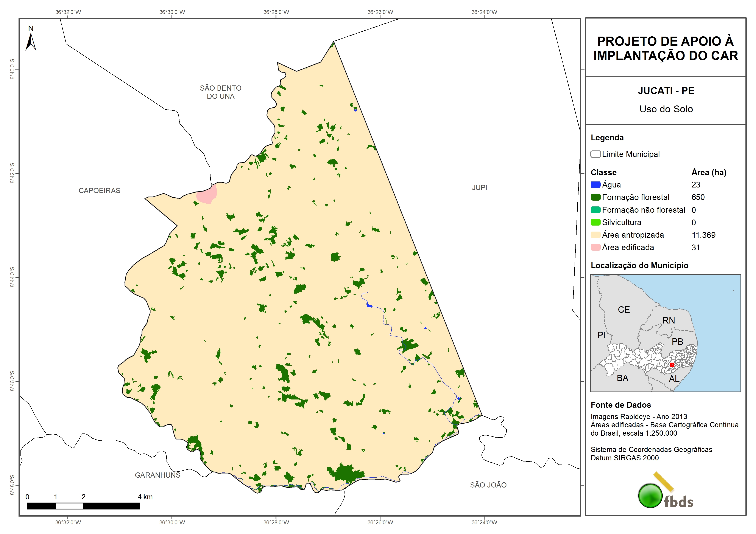Click the GARANHUNS municipality label
Image resolution: width=756 pixels, height=534 pixels.
point(157,475)
